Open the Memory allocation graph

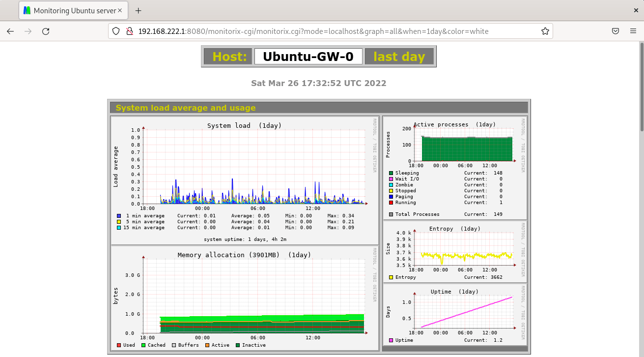tap(244, 298)
